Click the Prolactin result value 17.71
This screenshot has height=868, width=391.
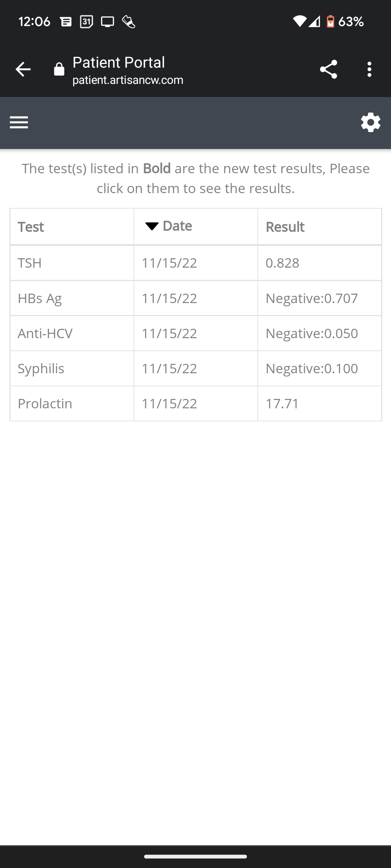pyautogui.click(x=282, y=404)
